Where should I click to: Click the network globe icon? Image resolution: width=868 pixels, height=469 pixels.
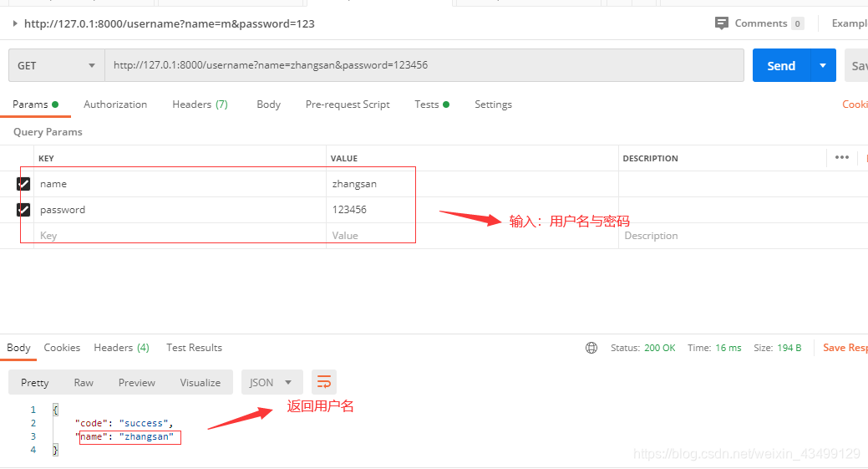(591, 348)
